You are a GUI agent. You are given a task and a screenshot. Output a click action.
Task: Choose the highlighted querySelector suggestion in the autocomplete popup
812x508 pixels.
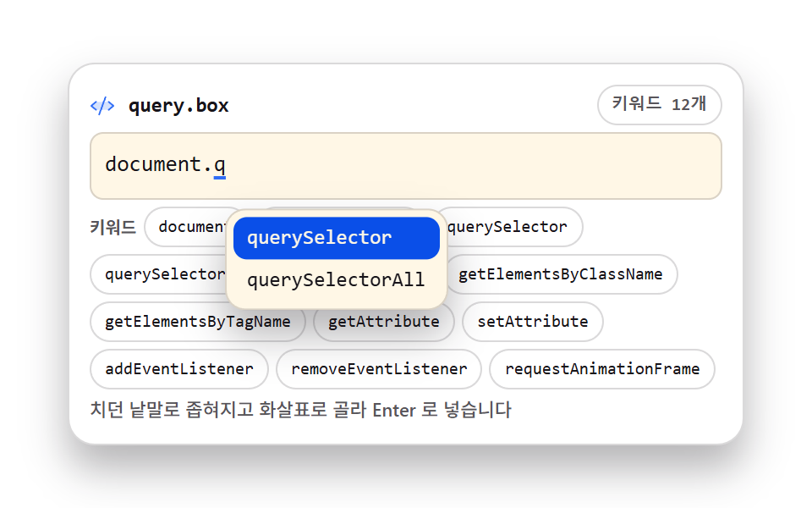[x=337, y=238]
